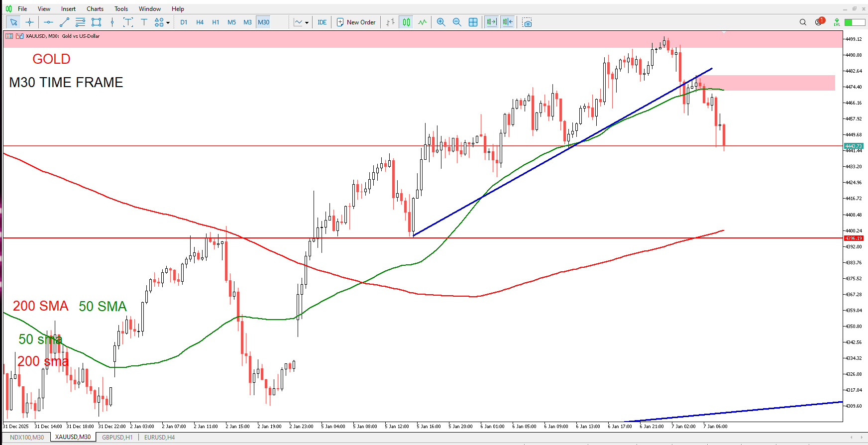
Task: Select the equidistant channel tool
Action: pyautogui.click(x=80, y=22)
